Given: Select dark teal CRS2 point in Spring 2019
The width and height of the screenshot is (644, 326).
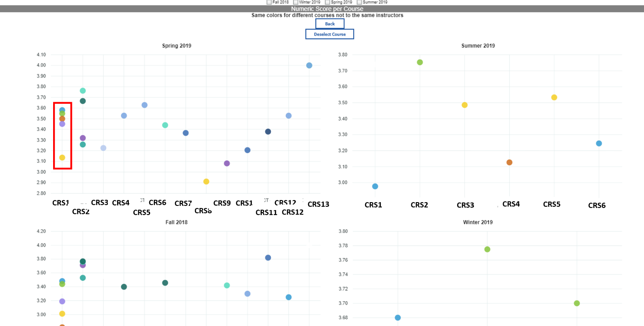Looking at the screenshot, I should click(83, 101).
